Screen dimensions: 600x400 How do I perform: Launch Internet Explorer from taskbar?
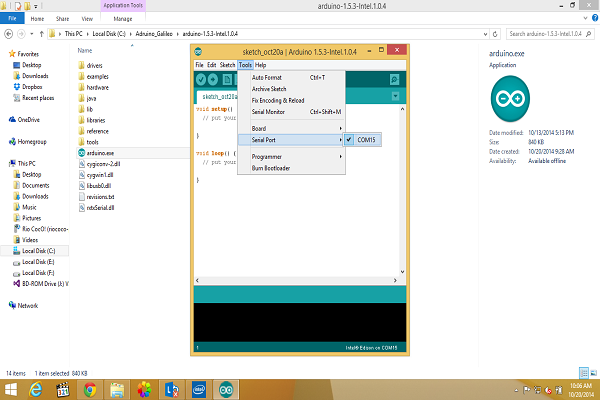pos(36,390)
